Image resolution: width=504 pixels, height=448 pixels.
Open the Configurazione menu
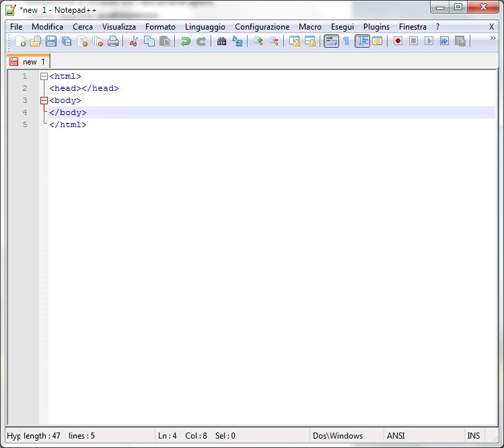(x=262, y=27)
